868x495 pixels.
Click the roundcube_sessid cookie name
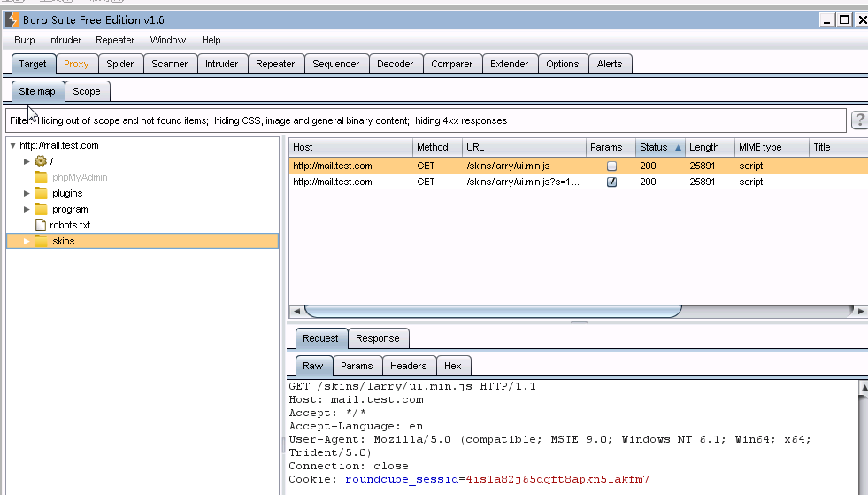402,479
